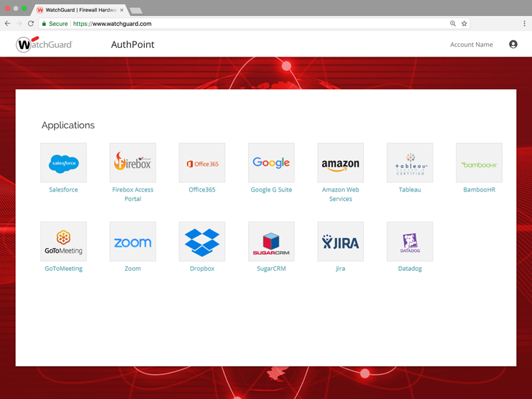Image resolution: width=532 pixels, height=399 pixels.
Task: Open the Office365 app tile
Action: coord(202,163)
